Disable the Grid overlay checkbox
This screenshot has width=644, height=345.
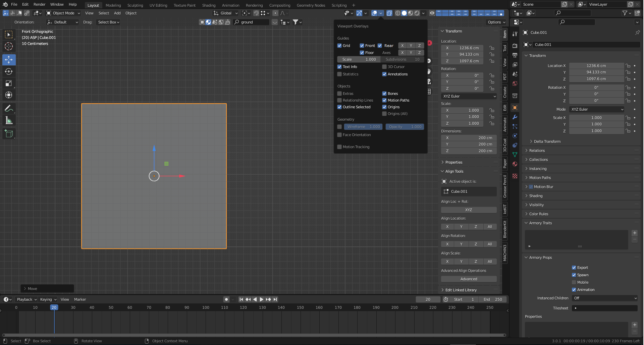pyautogui.click(x=339, y=46)
